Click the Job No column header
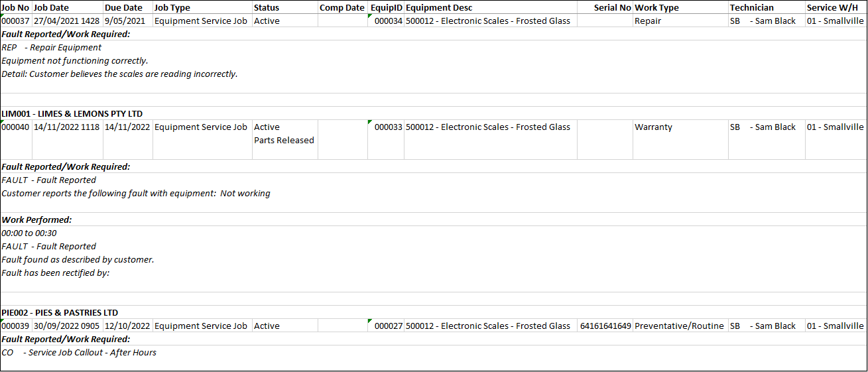Screen dimensions: 868x372 click(x=16, y=8)
